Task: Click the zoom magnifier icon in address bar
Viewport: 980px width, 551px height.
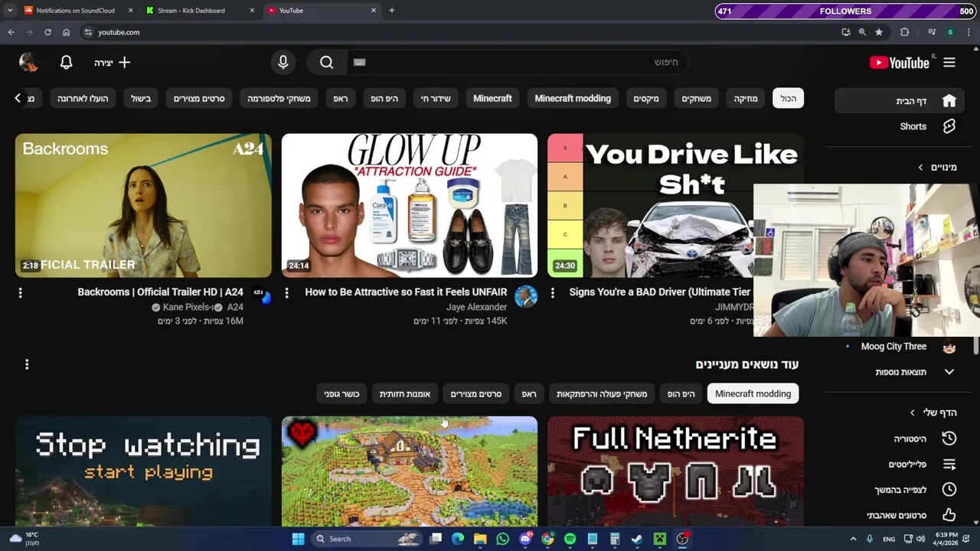Action: (862, 32)
